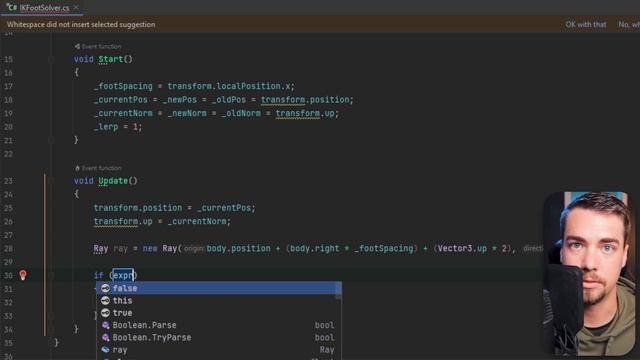This screenshot has height=360, width=640.
Task: Collapse the Start method fold marker
Action: pos(51,59)
